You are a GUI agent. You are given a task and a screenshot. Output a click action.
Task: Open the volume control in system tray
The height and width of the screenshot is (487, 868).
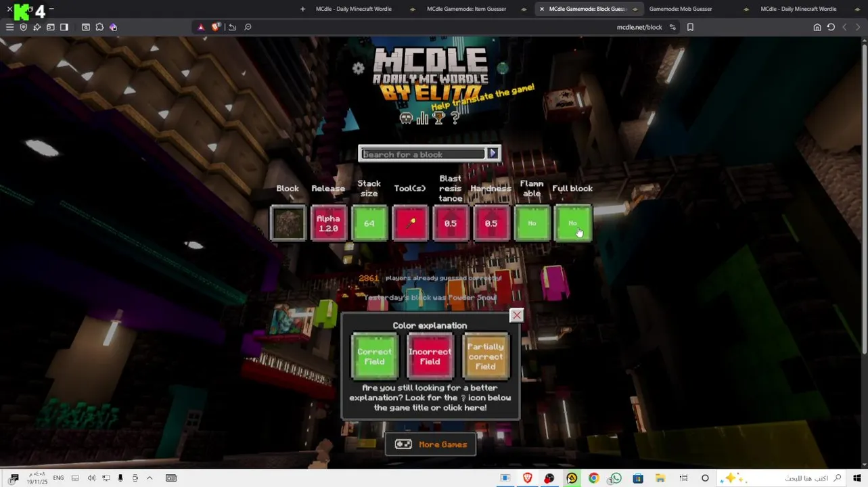pyautogui.click(x=91, y=478)
